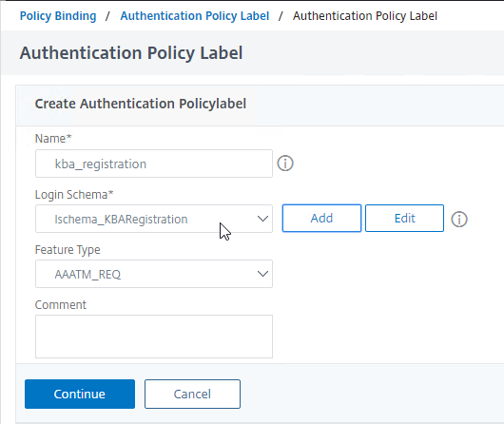Open the Login Schema dropdown

pyautogui.click(x=154, y=219)
